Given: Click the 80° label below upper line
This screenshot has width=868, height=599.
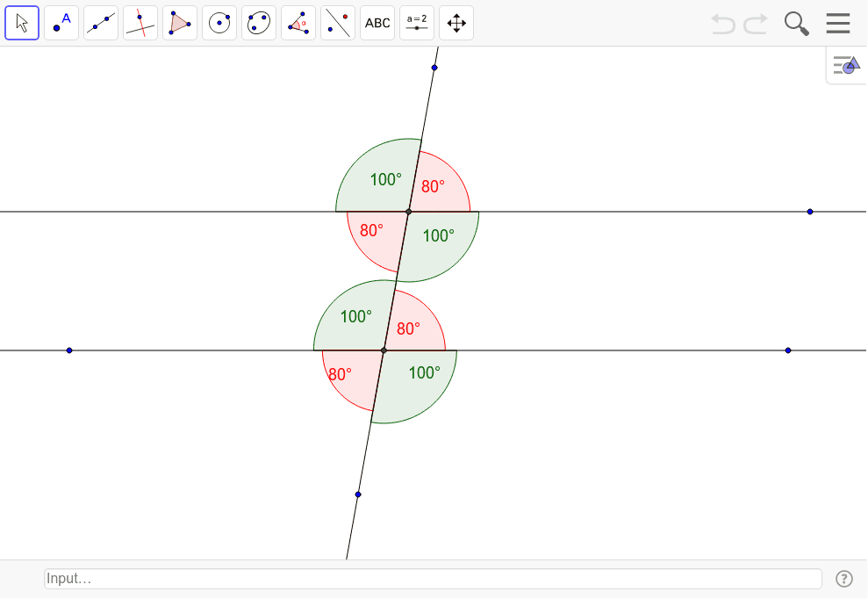Looking at the screenshot, I should pos(371,230).
